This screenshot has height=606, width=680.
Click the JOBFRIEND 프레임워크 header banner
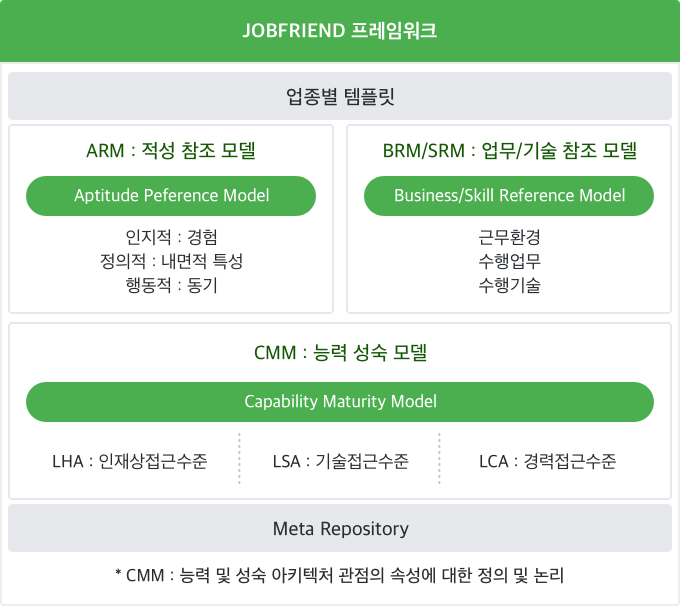click(340, 31)
